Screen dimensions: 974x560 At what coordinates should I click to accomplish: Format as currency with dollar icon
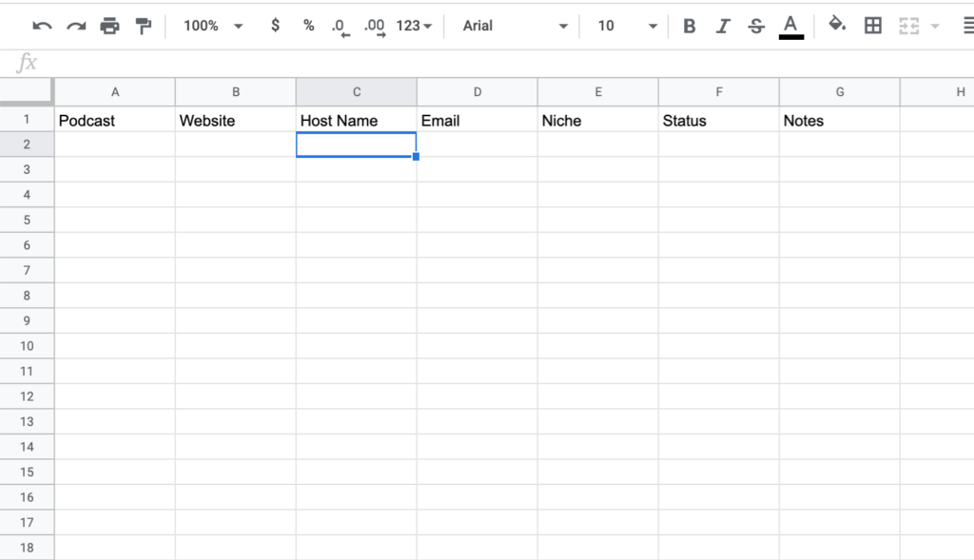275,26
